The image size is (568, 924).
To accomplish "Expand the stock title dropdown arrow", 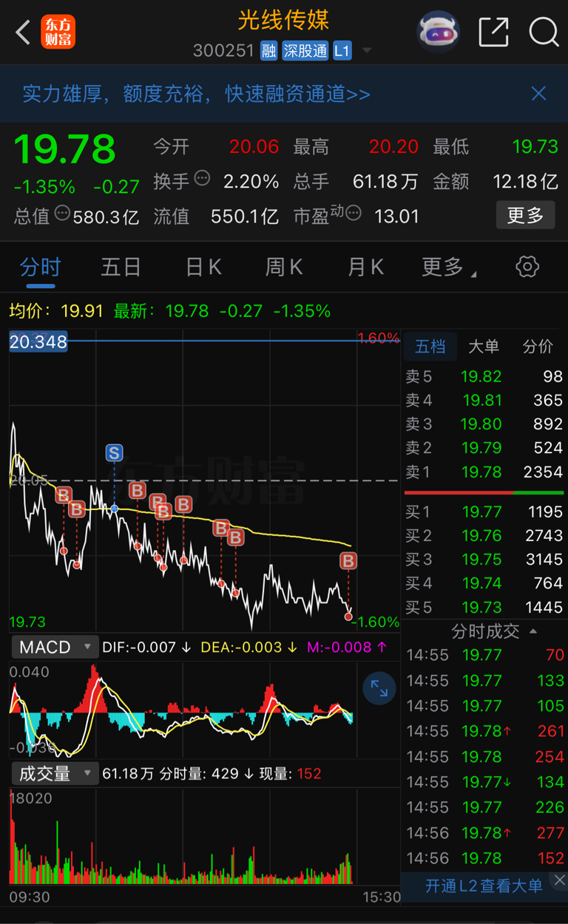I will [367, 51].
